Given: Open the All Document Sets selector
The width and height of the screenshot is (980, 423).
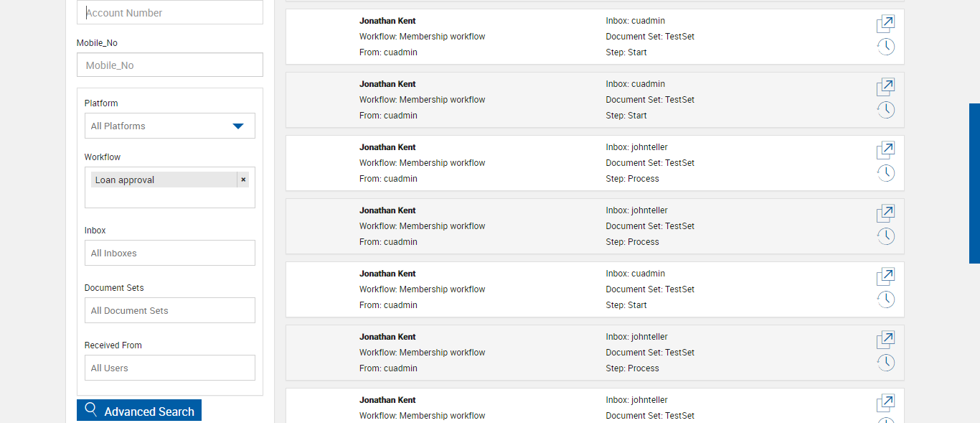Looking at the screenshot, I should (169, 310).
